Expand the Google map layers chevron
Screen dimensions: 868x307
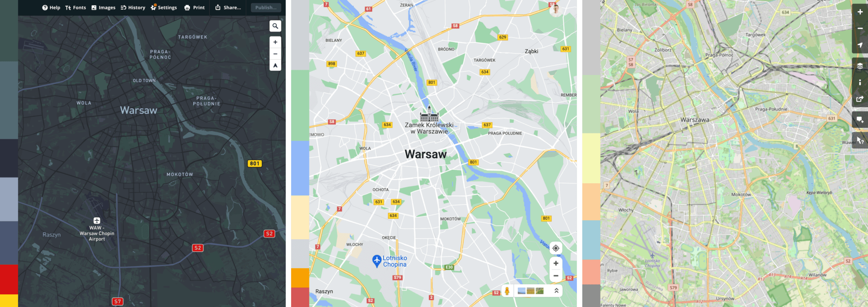(x=556, y=291)
